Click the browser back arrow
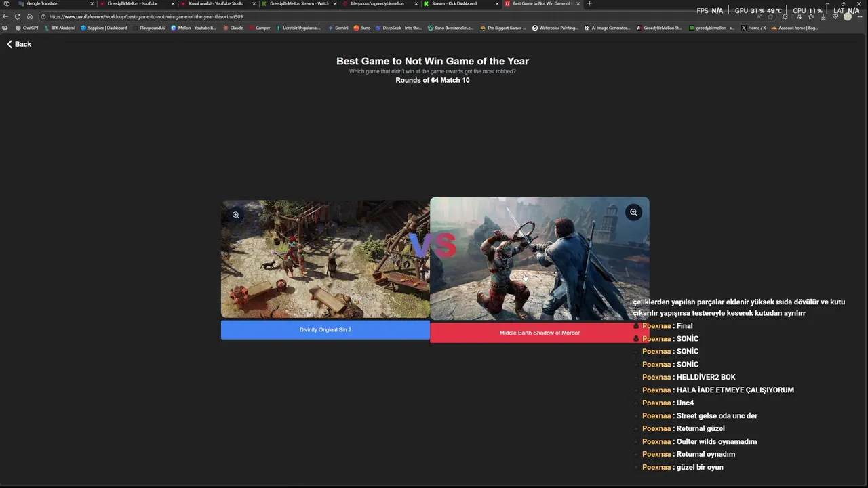The image size is (868, 488). 5,16
